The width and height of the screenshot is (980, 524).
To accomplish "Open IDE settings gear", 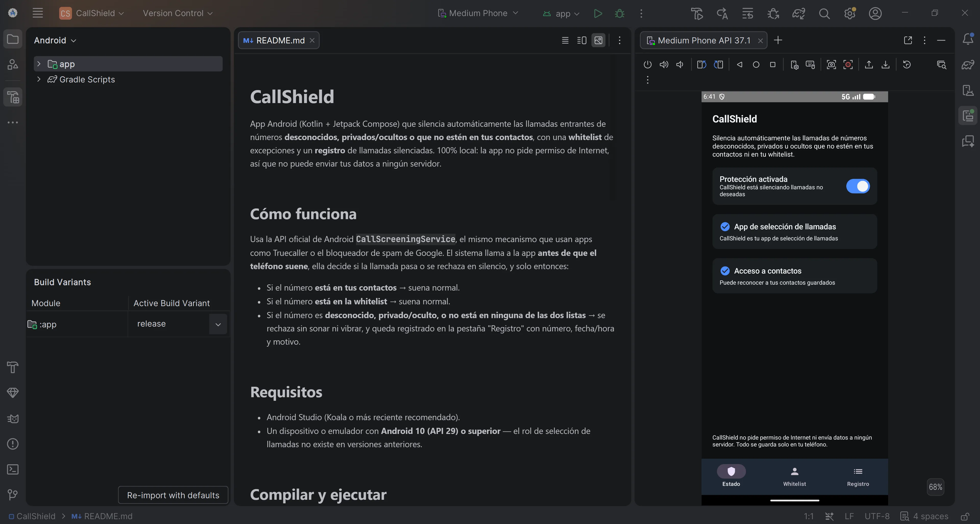I will (x=850, y=13).
